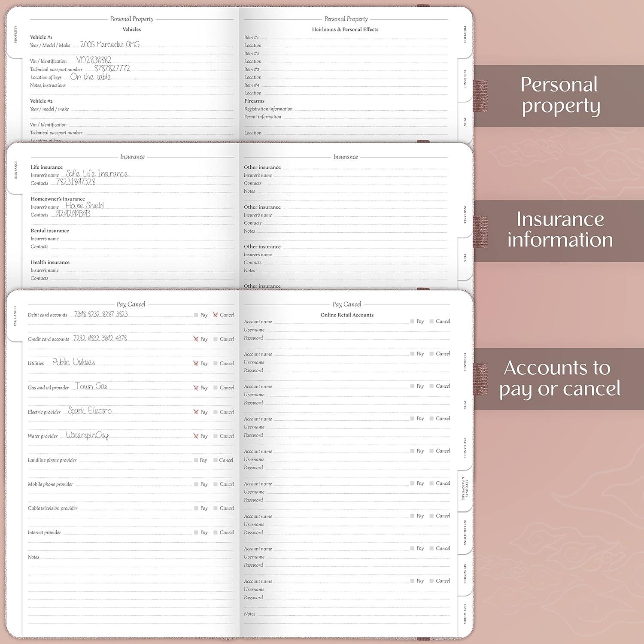Tick Cancel for the Water provider row
This screenshot has width=644, height=644.
coord(215,436)
